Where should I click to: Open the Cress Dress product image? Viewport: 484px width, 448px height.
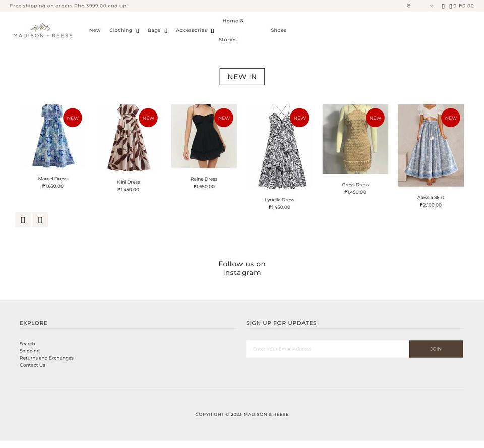[x=355, y=139]
